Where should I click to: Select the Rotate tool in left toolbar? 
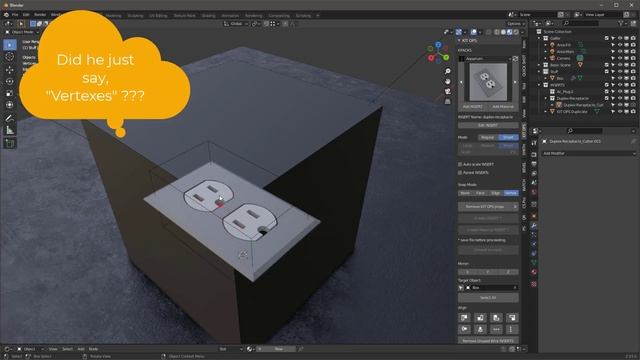pyautogui.click(x=10, y=81)
